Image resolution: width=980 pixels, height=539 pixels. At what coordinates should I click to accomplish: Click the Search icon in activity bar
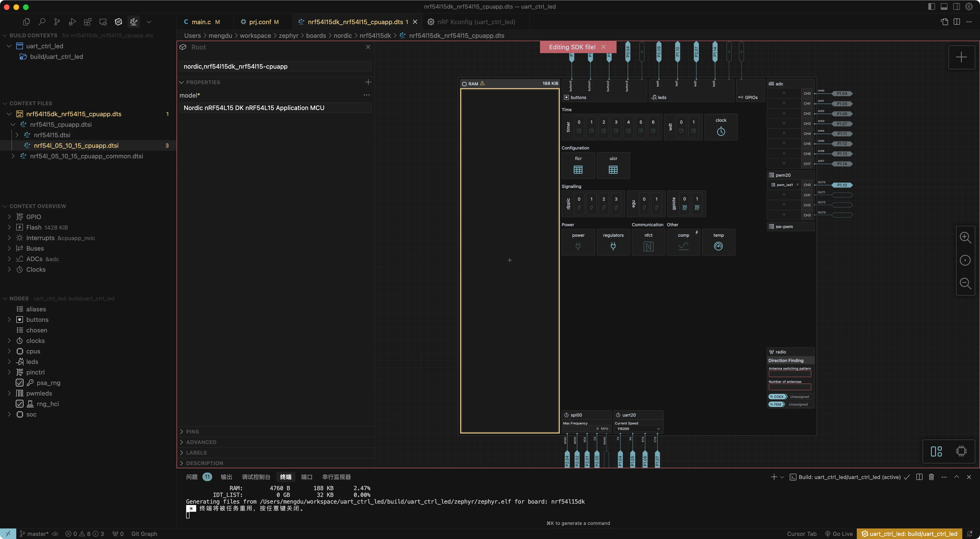pos(42,22)
